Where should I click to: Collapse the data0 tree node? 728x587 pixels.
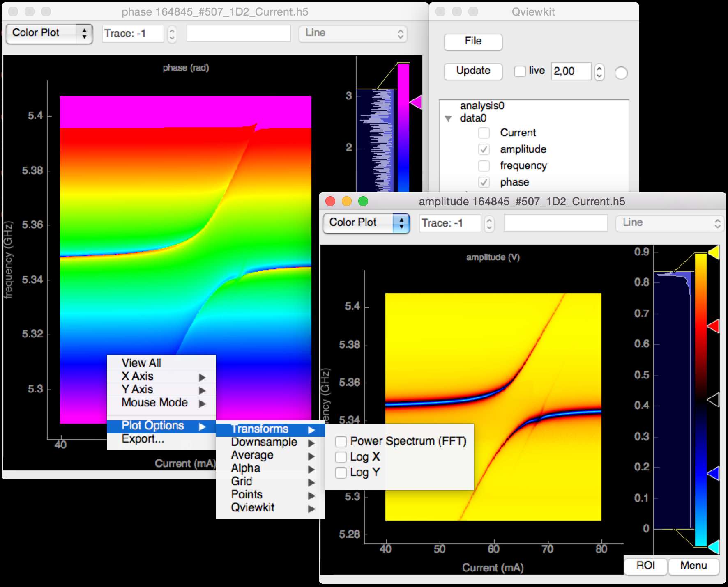(448, 118)
